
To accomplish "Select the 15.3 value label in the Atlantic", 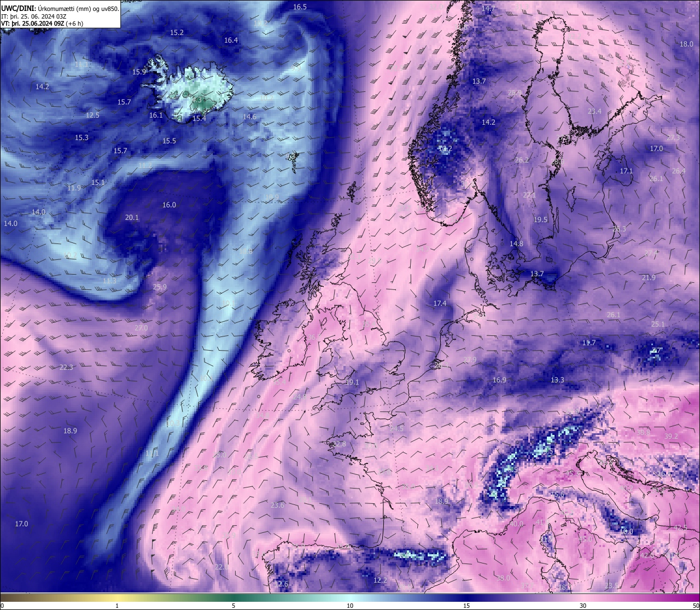I will point(81,138).
